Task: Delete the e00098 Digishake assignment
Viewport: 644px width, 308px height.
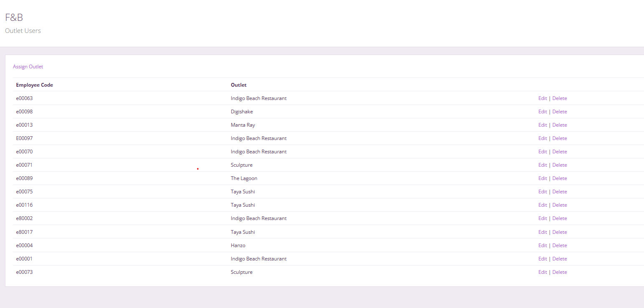Action: pos(559,112)
